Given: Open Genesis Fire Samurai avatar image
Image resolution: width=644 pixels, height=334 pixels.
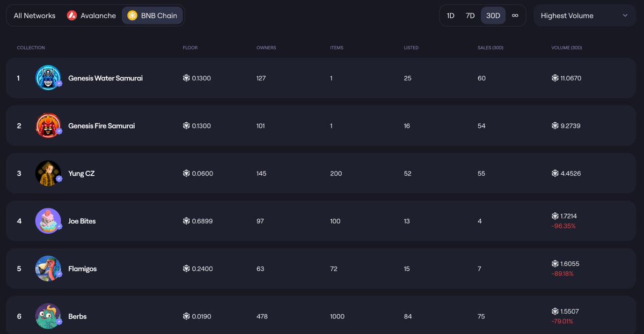Looking at the screenshot, I should (x=48, y=125).
